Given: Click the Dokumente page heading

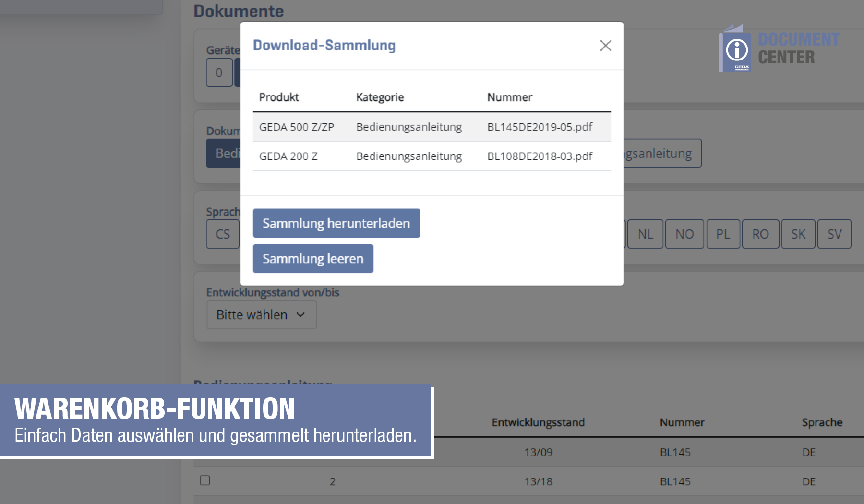Looking at the screenshot, I should (x=239, y=11).
